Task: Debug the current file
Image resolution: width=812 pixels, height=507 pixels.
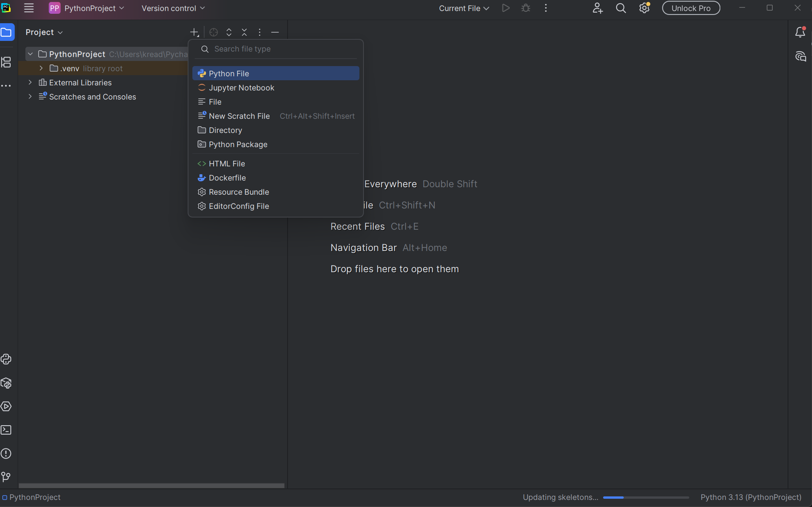Action: click(x=526, y=8)
